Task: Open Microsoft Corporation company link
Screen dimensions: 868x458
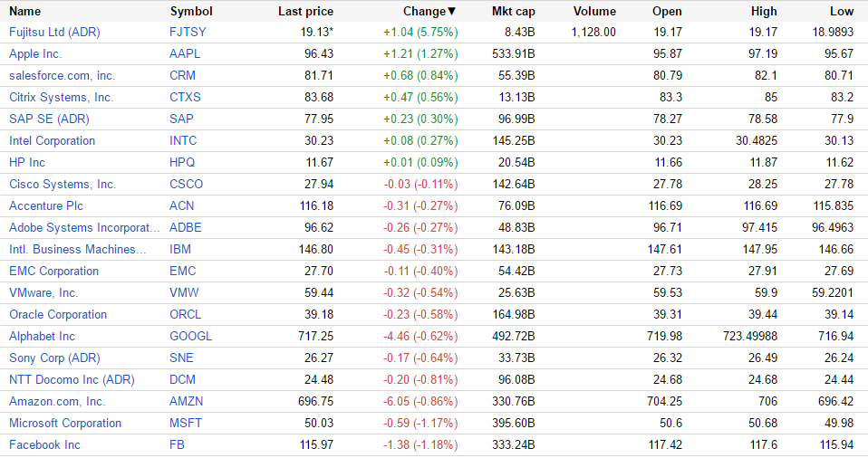Action: pyautogui.click(x=64, y=423)
